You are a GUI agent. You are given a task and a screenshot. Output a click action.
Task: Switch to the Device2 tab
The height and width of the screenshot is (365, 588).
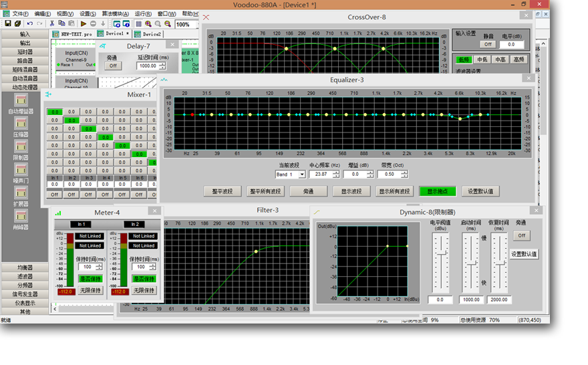pos(148,34)
